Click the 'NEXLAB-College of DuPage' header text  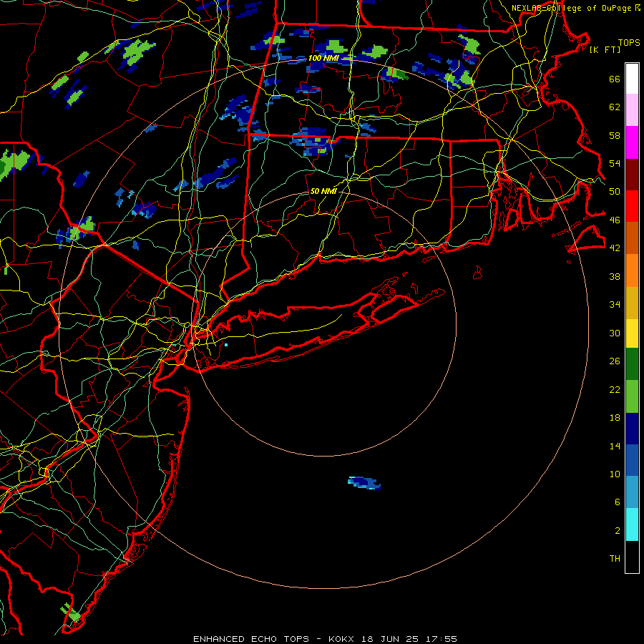click(x=571, y=8)
